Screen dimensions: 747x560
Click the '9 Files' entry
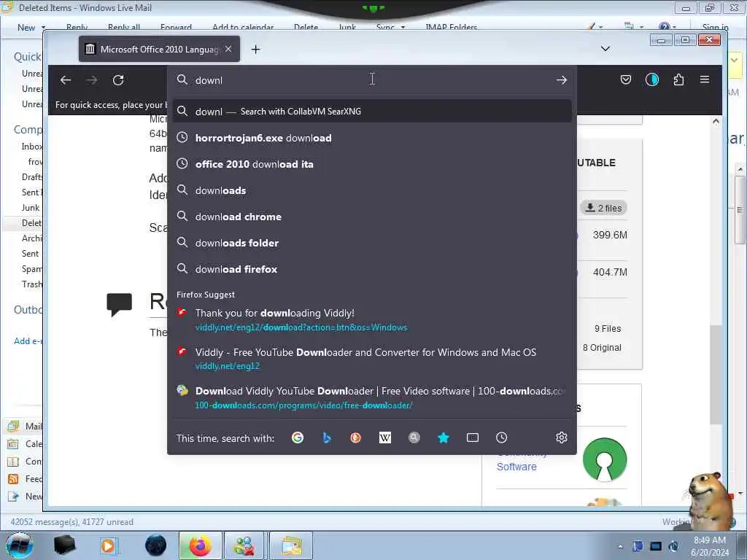click(608, 329)
